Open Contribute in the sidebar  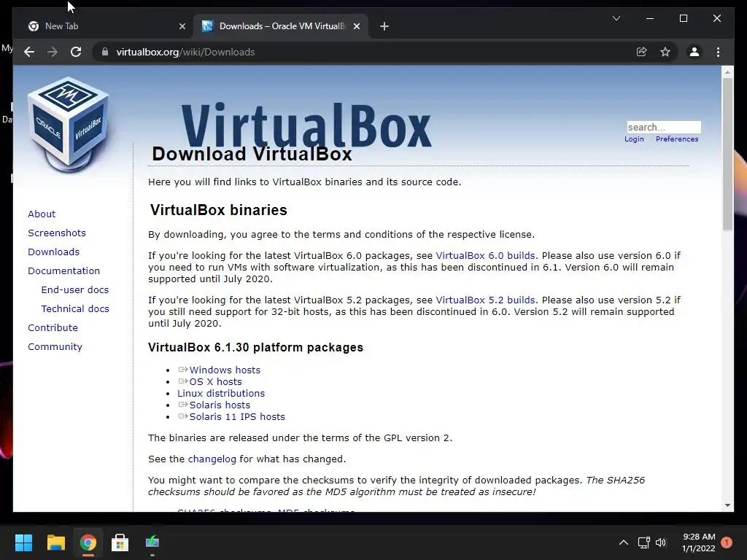(x=53, y=327)
